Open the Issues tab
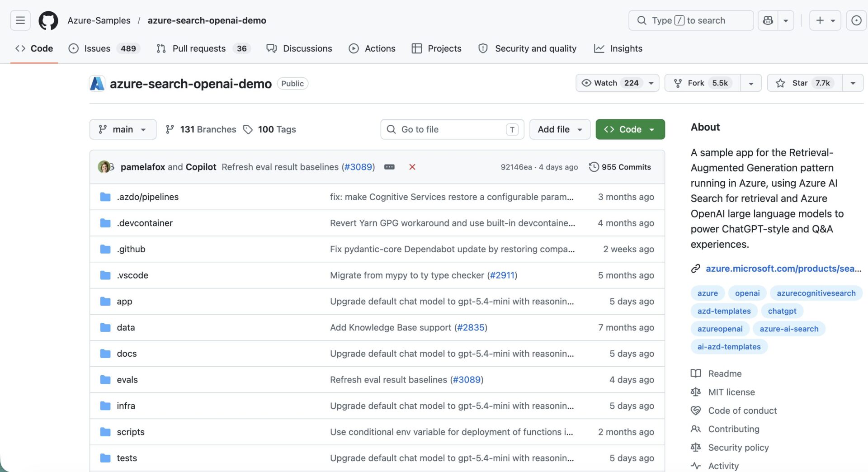The image size is (868, 472). point(104,48)
